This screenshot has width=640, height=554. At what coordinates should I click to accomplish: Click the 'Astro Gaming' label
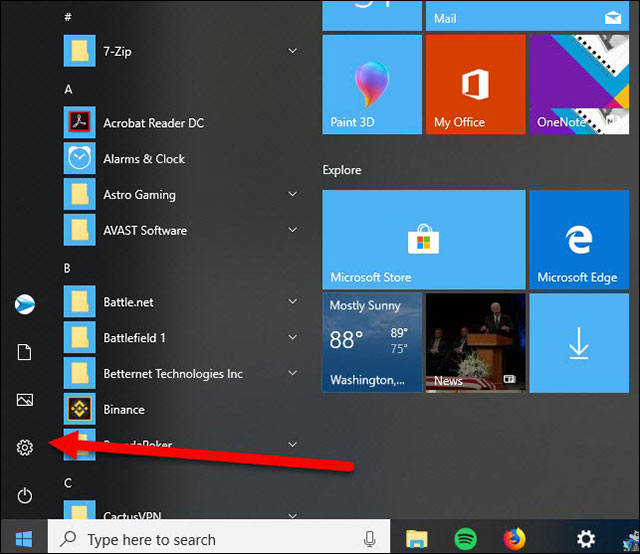(140, 195)
